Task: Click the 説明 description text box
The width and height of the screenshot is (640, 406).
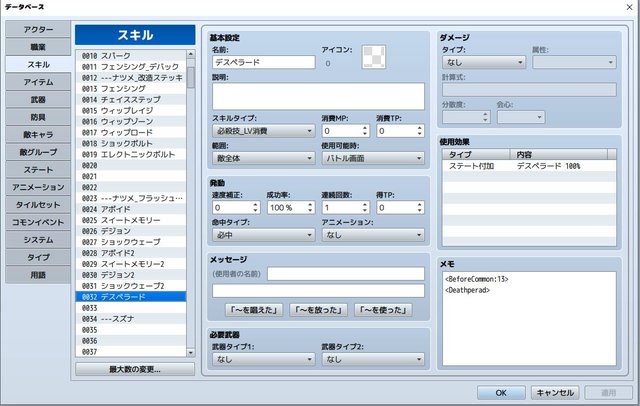Action: coord(318,96)
